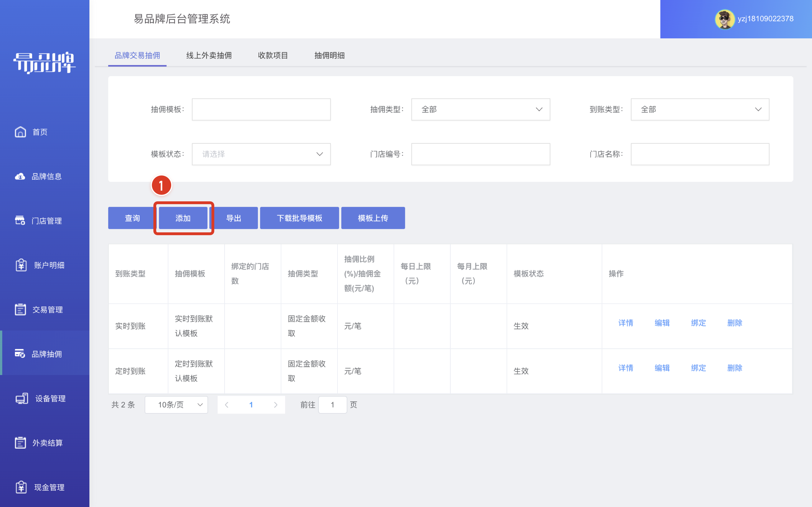Select the 门店管理 store icon

pos(20,221)
